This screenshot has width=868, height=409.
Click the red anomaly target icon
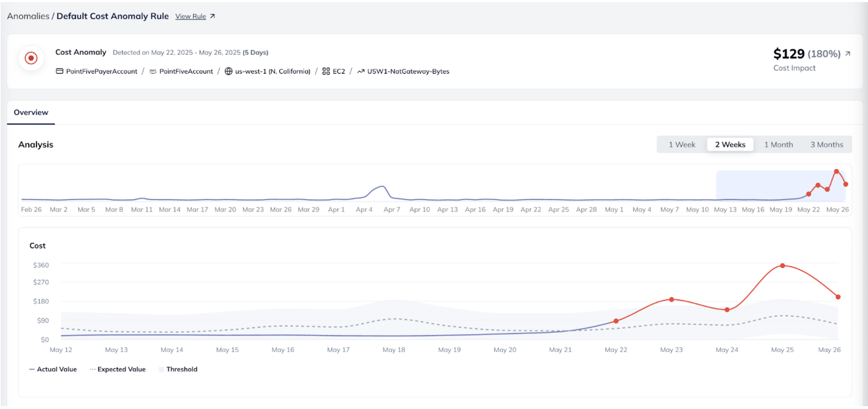click(31, 58)
